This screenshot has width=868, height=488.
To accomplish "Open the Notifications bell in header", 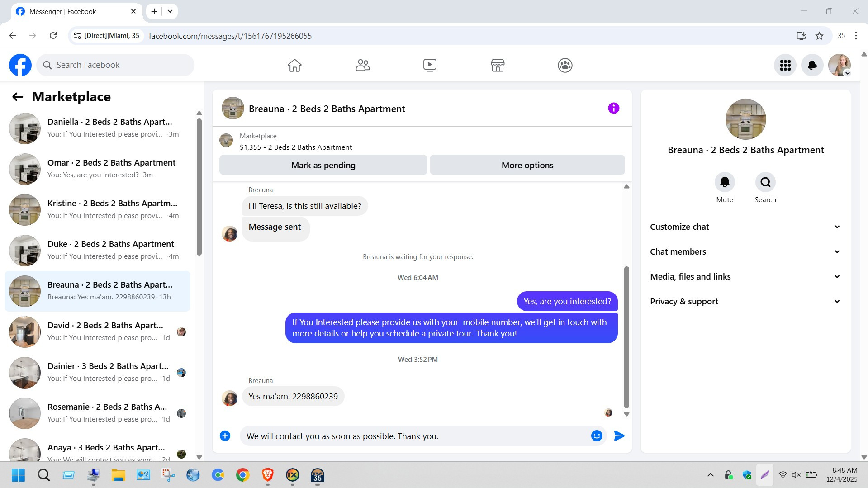I will [x=812, y=65].
